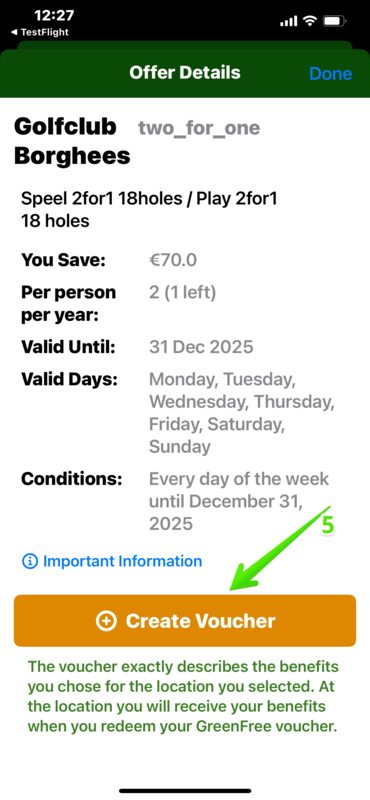370x800 pixels.
Task: Tap the Valid Days list text
Action: [x=242, y=413]
